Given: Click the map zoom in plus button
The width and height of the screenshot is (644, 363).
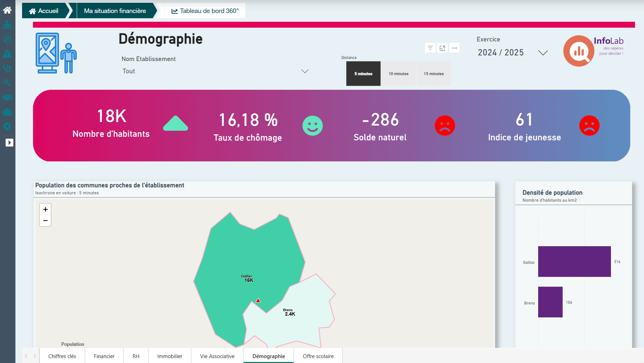Looking at the screenshot, I should (45, 209).
